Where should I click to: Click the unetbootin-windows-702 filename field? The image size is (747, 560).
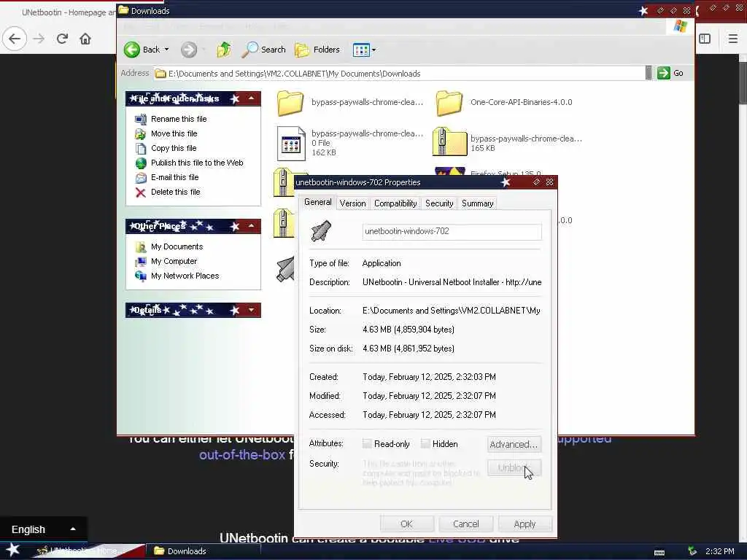click(452, 232)
